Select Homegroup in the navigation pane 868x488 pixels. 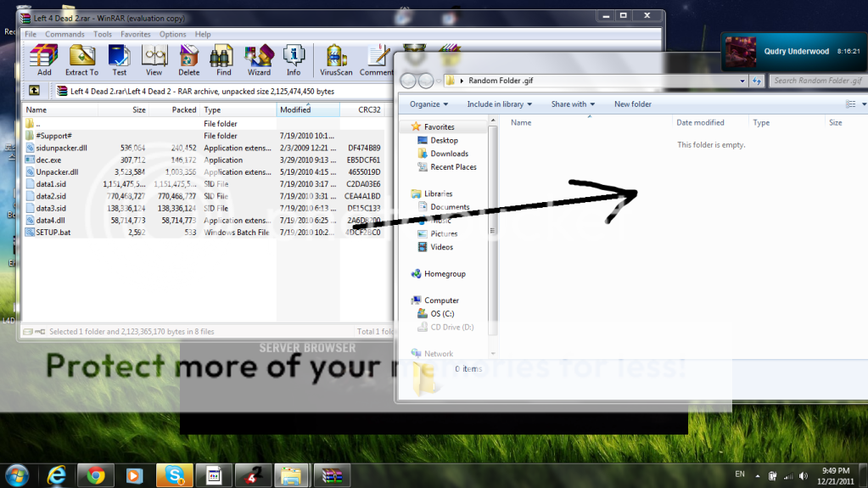(445, 273)
